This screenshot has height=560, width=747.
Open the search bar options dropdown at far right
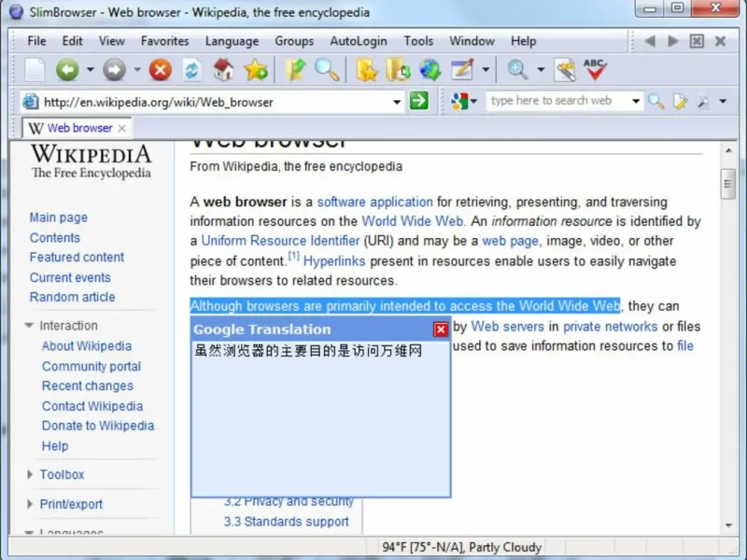(723, 102)
